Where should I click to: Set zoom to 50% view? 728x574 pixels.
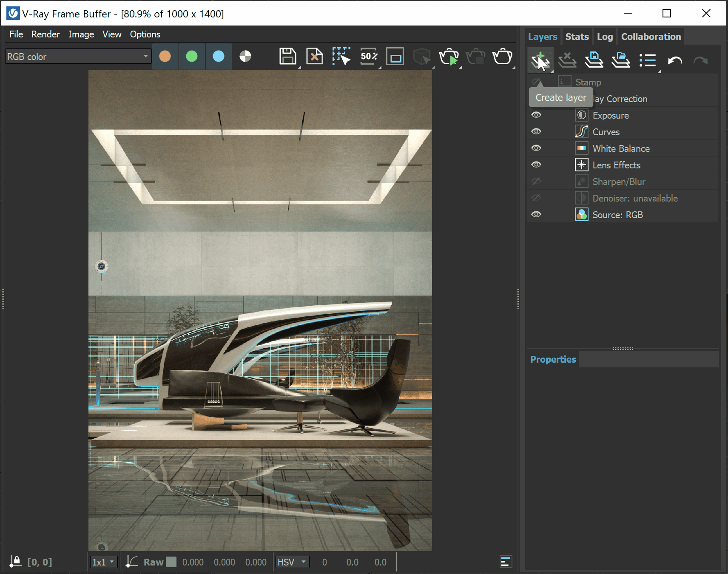[368, 56]
